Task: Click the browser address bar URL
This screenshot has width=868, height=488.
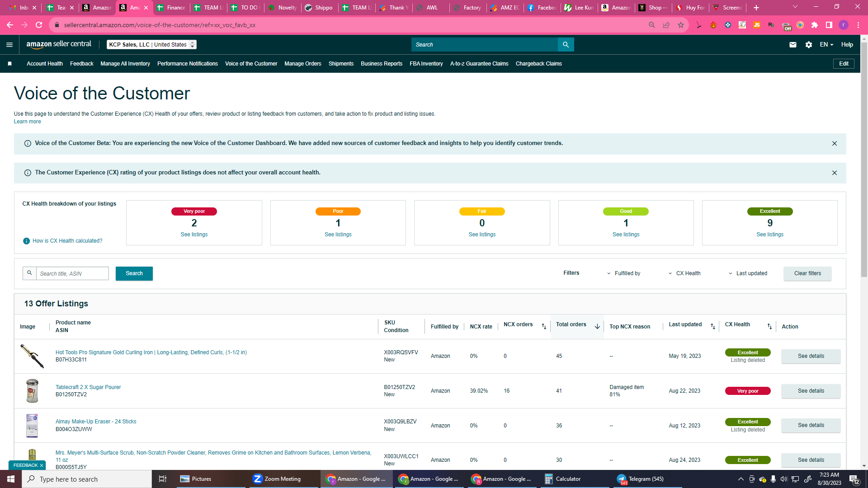Action: point(160,25)
